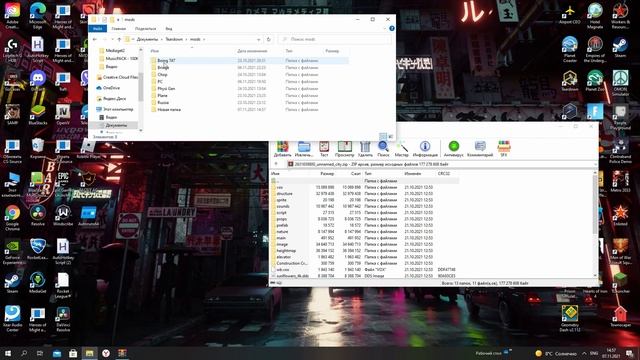The width and height of the screenshot is (640, 360).
Task: Click the Добавить (Add) WinRAR toolbar icon
Action: pyautogui.click(x=282, y=149)
